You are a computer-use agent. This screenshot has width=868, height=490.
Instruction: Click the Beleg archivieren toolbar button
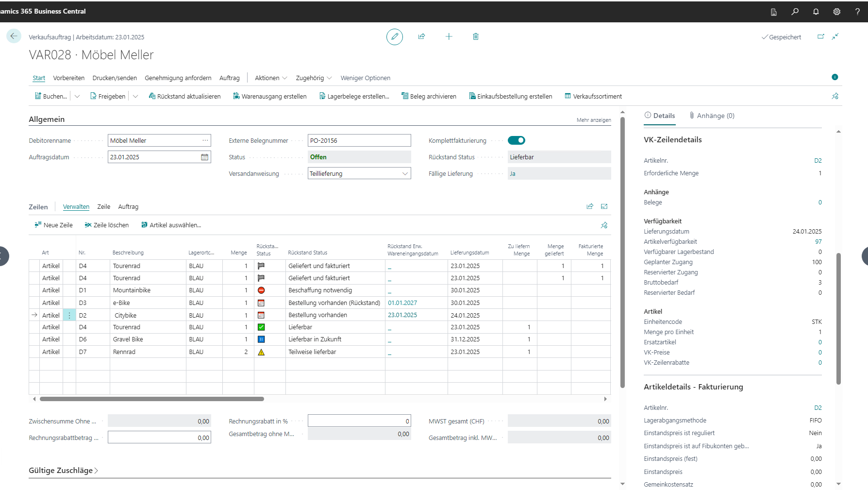(x=429, y=97)
